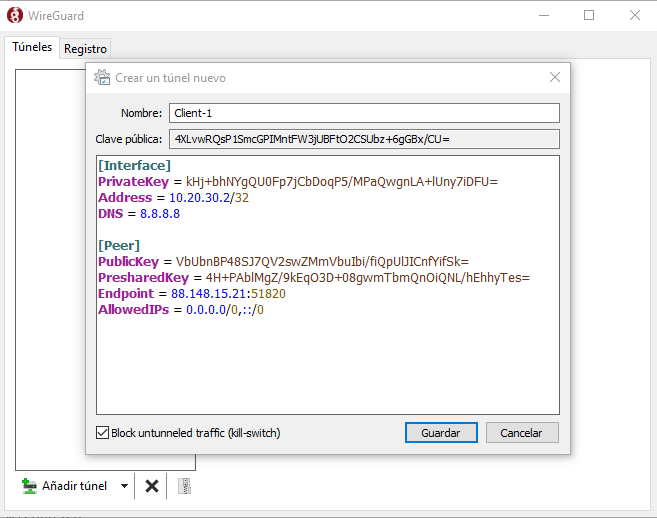Maximize the WireGuard window
The height and width of the screenshot is (518, 657).
point(589,16)
